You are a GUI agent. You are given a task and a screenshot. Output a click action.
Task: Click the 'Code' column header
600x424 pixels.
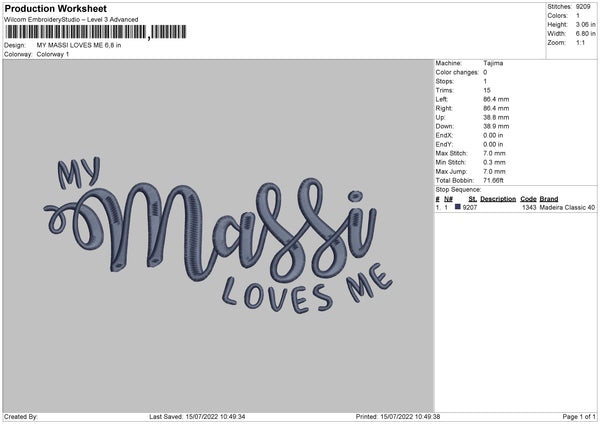point(528,199)
